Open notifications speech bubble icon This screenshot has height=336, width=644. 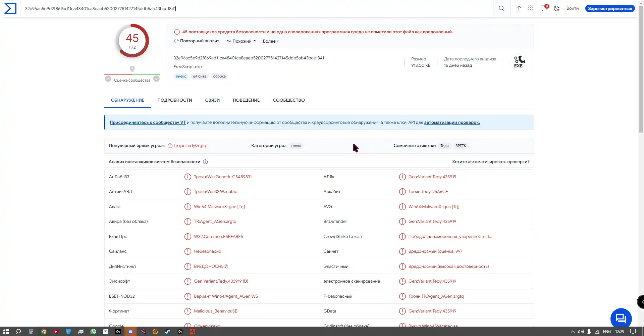coord(544,8)
